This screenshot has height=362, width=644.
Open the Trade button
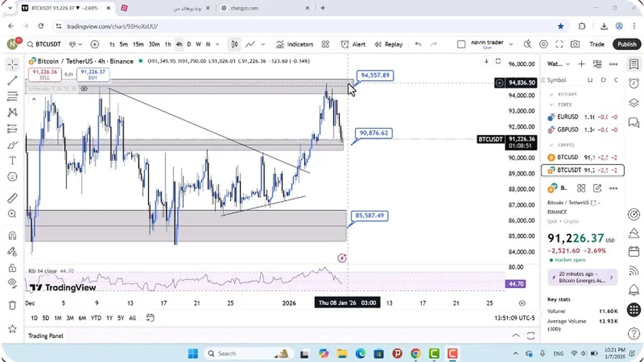click(597, 45)
